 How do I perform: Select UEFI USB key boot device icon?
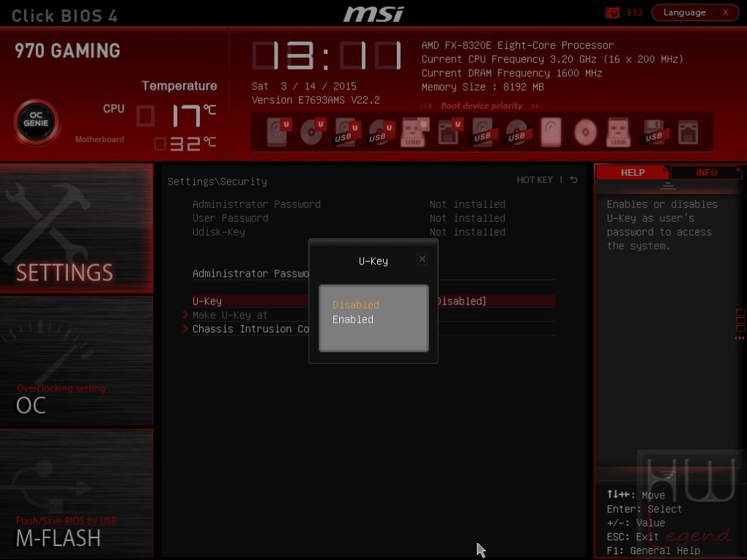point(415,132)
